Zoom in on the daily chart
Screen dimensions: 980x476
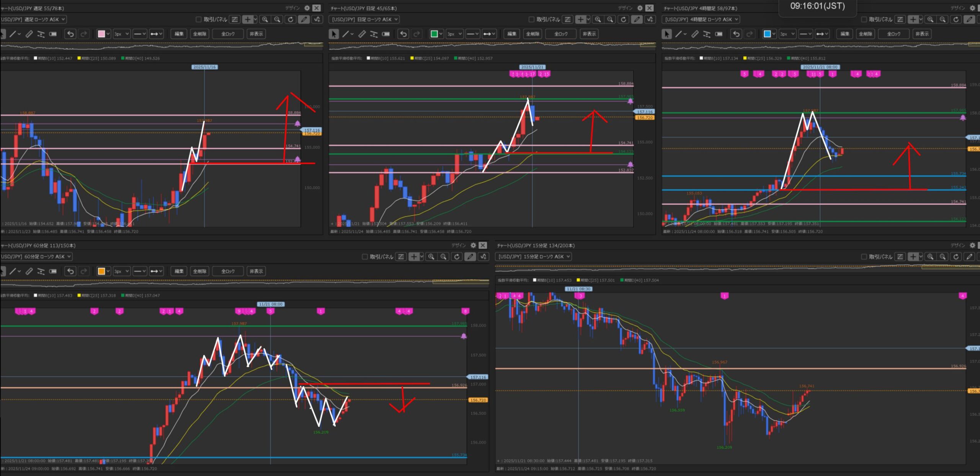click(598, 19)
